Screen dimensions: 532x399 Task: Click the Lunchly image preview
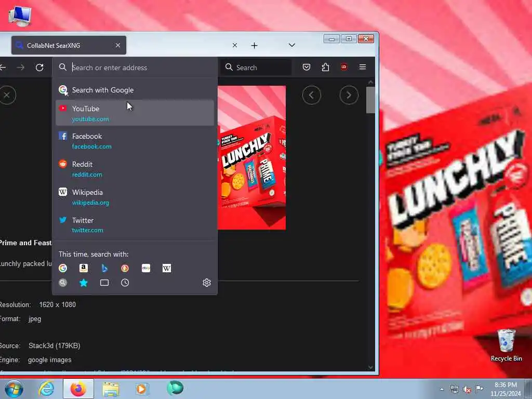click(x=251, y=157)
